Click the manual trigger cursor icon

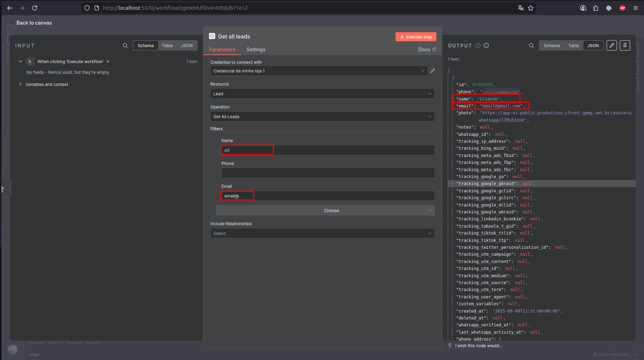pyautogui.click(x=30, y=61)
